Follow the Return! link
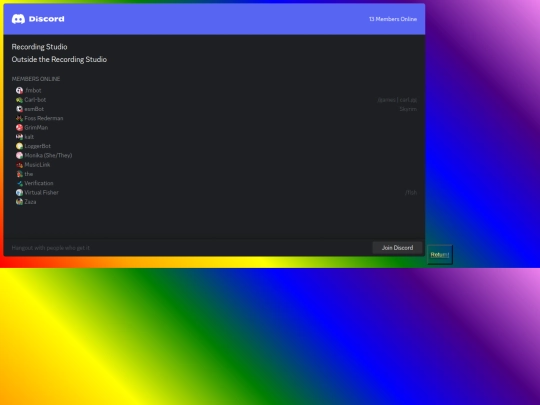The height and width of the screenshot is (405, 540). click(440, 255)
